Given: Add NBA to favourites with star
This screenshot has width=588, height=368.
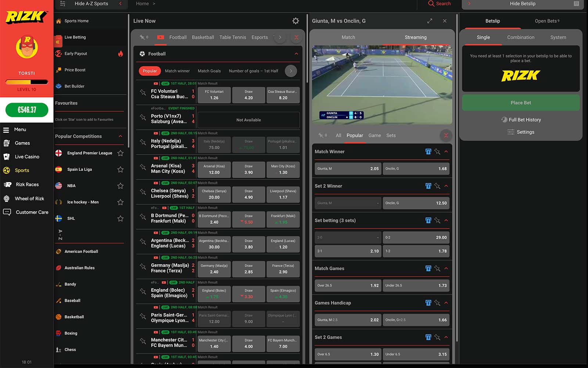Looking at the screenshot, I should [x=120, y=186].
